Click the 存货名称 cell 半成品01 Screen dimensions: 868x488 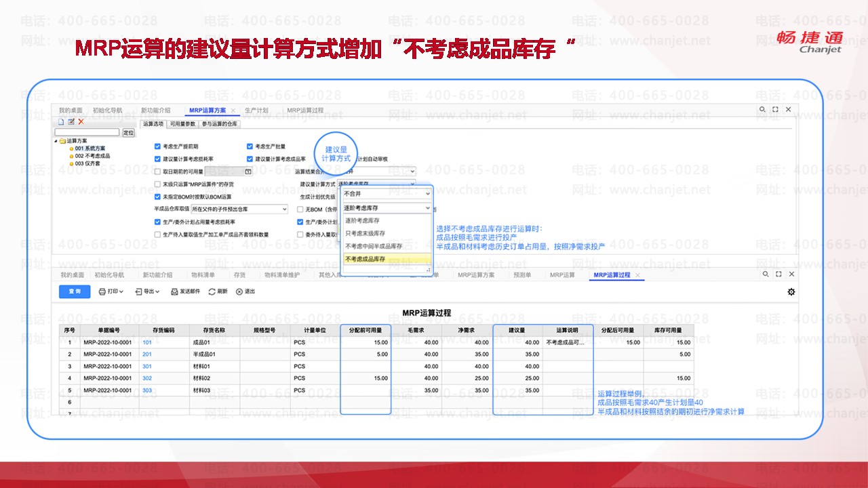[x=214, y=354]
